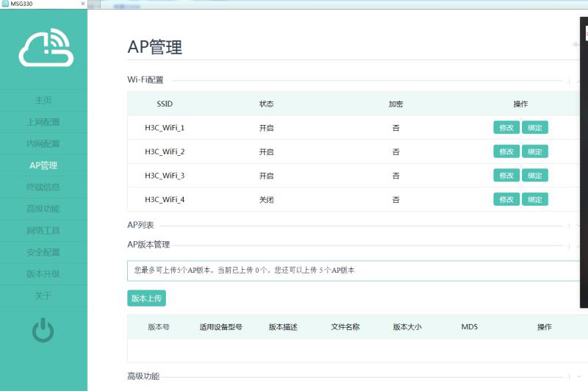Click 绑定 for H3C_WiFi_2
The height and width of the screenshot is (391, 588).
535,151
